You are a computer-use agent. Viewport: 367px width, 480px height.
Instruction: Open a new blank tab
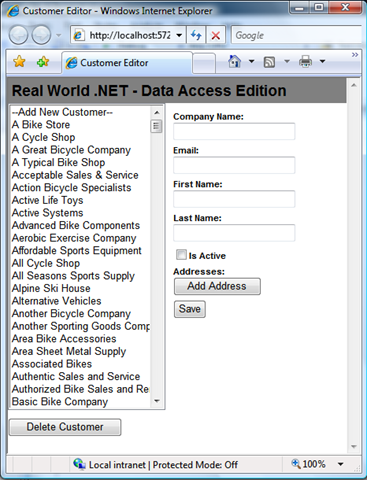pos(204,63)
